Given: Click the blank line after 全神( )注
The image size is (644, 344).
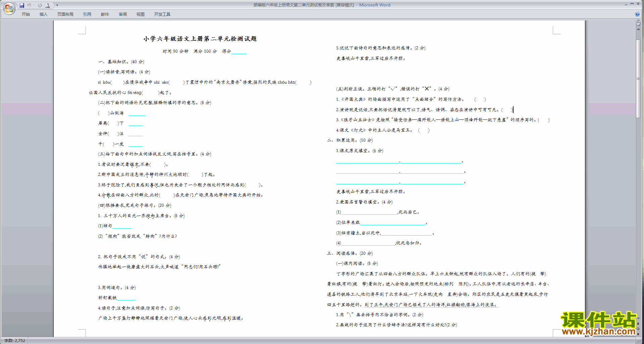Looking at the screenshot, I should tap(136, 134).
